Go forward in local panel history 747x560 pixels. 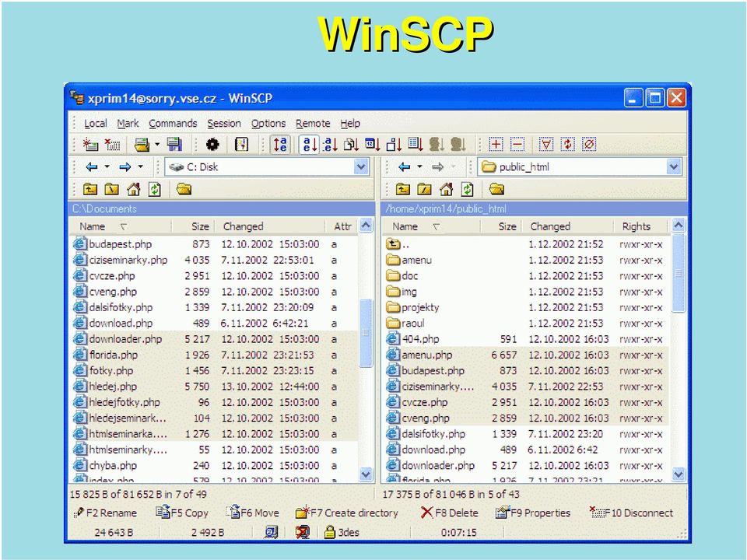(124, 166)
